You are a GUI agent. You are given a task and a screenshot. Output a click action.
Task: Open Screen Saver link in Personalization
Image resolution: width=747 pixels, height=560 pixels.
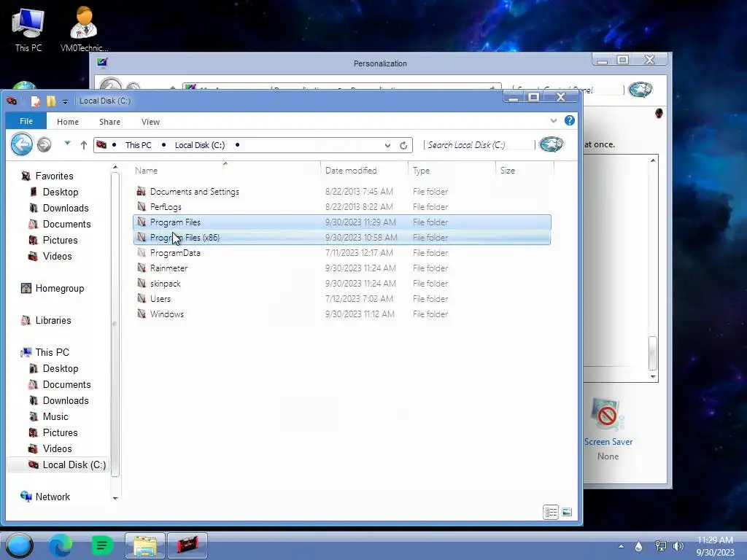[608, 442]
